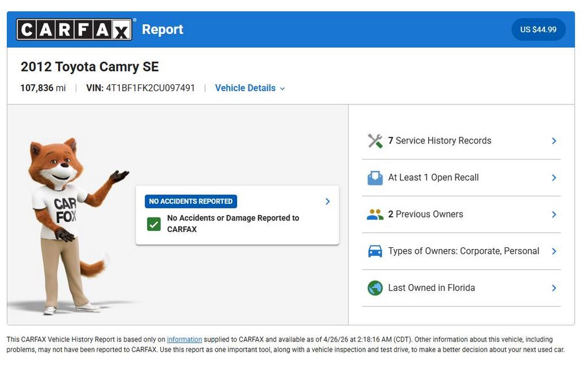This screenshot has height=365, width=588.
Task: Click the No Accidents Reported badge
Action: pos(191,201)
